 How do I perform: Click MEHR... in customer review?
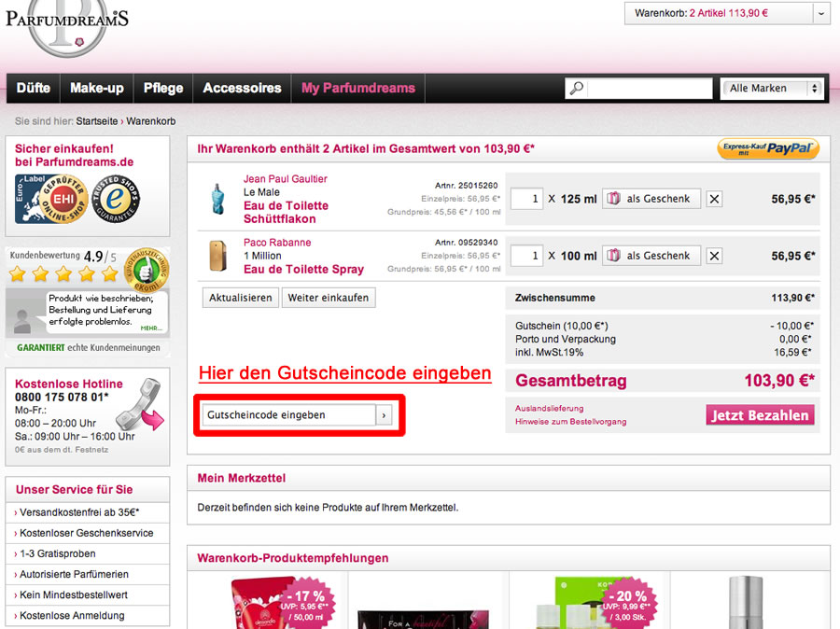[151, 328]
